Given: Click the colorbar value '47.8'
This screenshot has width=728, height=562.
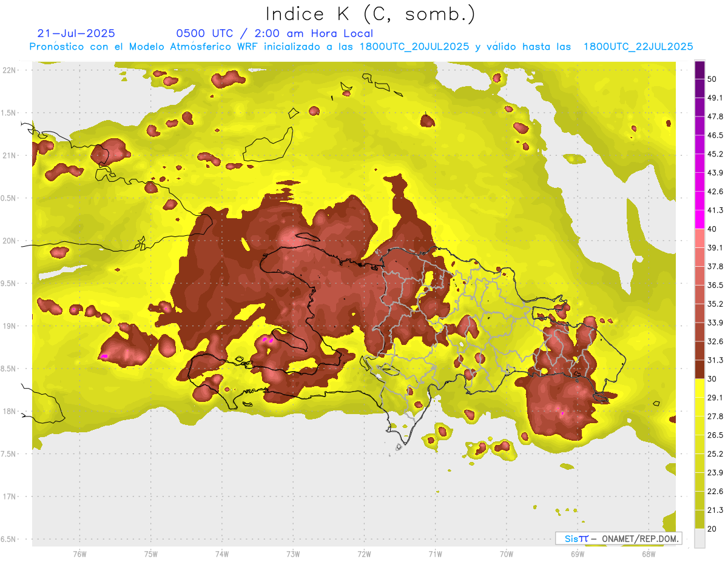Looking at the screenshot, I should coord(715,116).
